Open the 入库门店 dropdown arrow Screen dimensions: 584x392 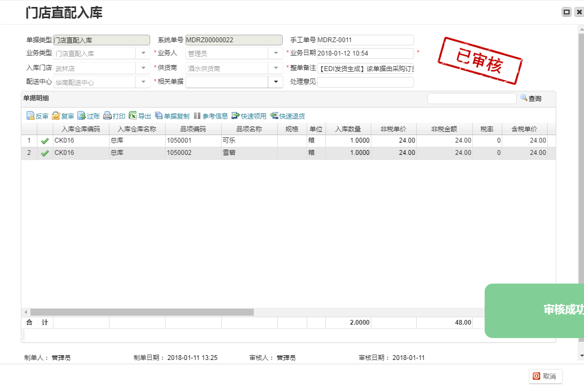pos(143,68)
